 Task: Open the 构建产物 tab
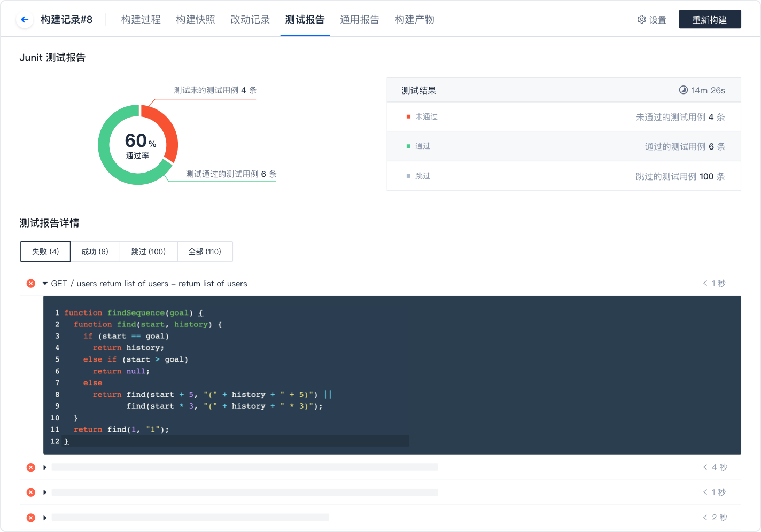[414, 20]
